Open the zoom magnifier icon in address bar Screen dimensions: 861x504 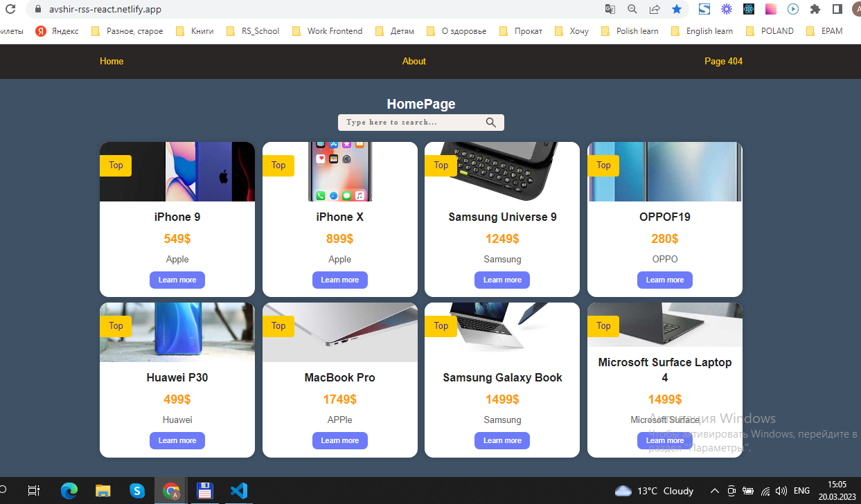(632, 9)
